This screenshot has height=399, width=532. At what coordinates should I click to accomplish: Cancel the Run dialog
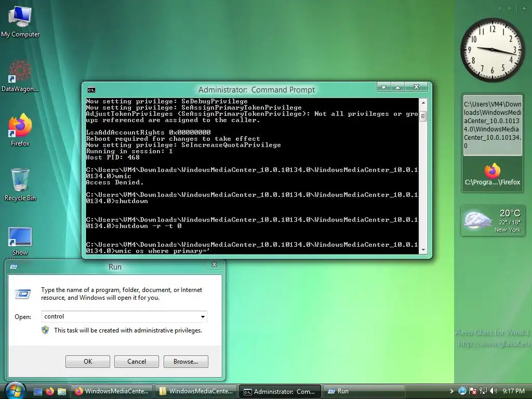[x=137, y=362]
